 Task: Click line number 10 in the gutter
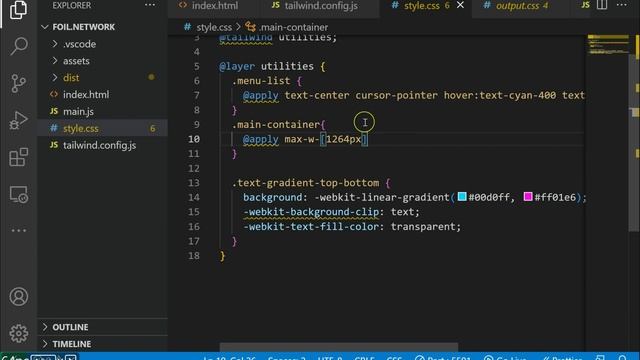point(194,139)
